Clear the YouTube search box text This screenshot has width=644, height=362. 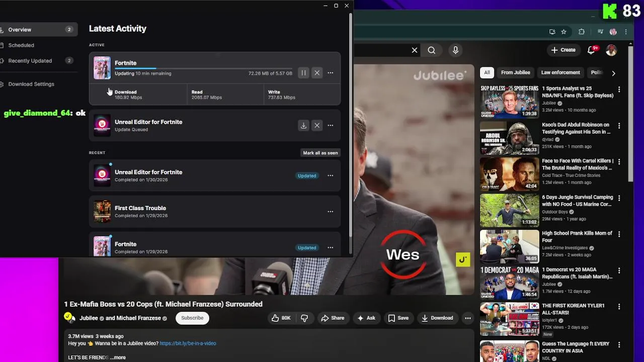click(x=415, y=50)
